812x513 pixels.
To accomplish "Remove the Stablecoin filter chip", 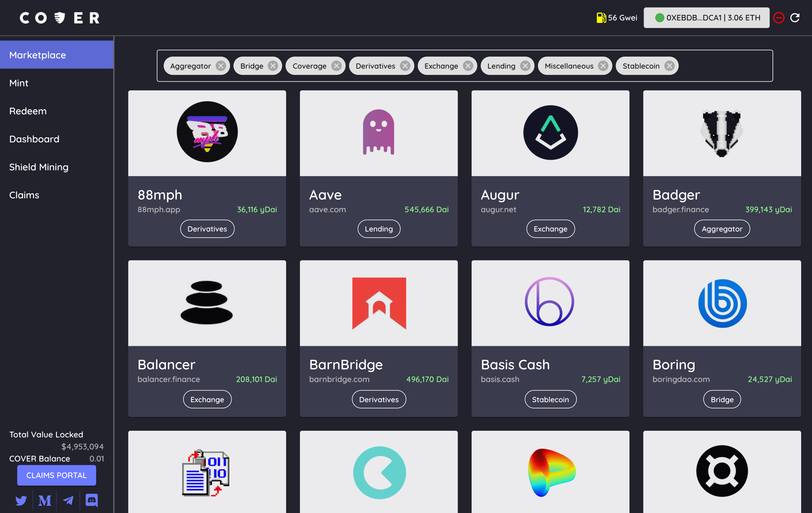I will [x=669, y=66].
